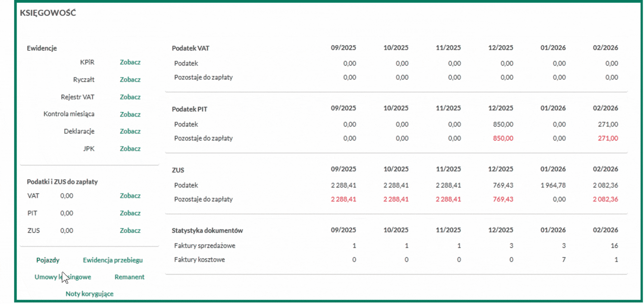Show Deklaracje via its Zobacz link
This screenshot has height=304, width=644.
tap(130, 131)
